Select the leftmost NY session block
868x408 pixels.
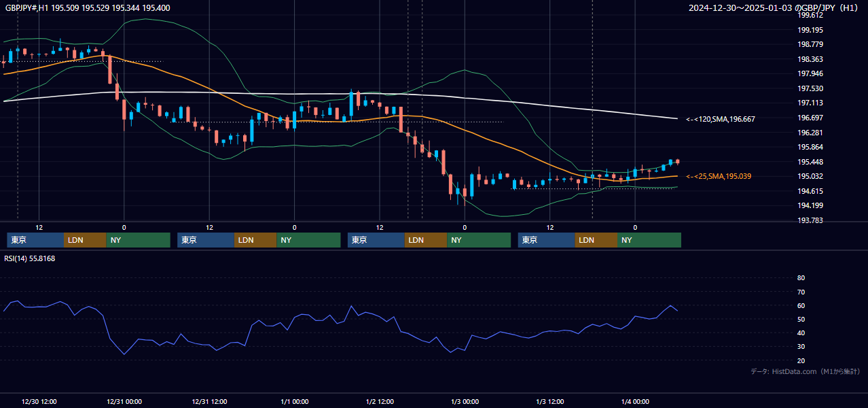click(138, 240)
